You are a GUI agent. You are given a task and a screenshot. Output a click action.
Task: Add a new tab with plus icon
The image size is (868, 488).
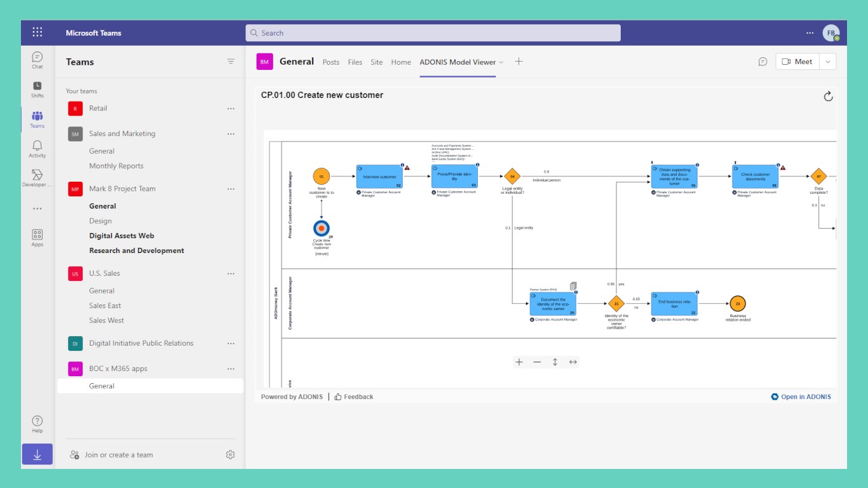(x=519, y=62)
